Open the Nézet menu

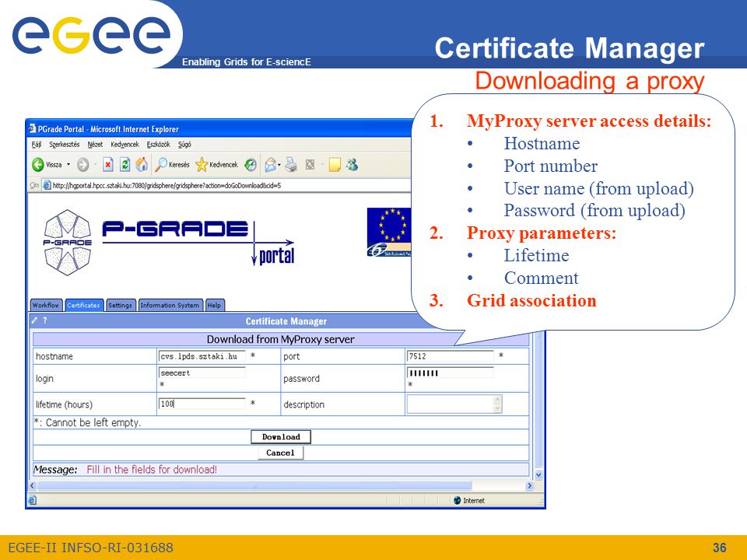point(95,145)
